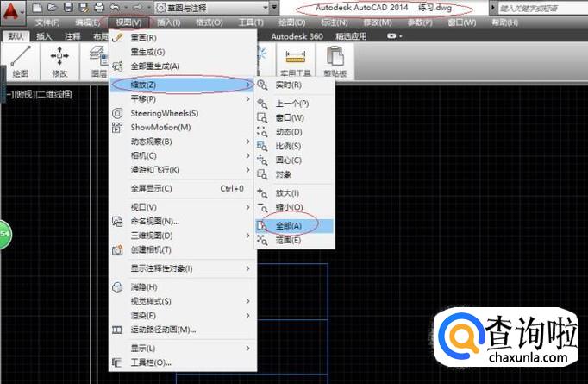Expand the 相机(C) submenu
Viewport: 588px width, 384px height.
coord(183,155)
